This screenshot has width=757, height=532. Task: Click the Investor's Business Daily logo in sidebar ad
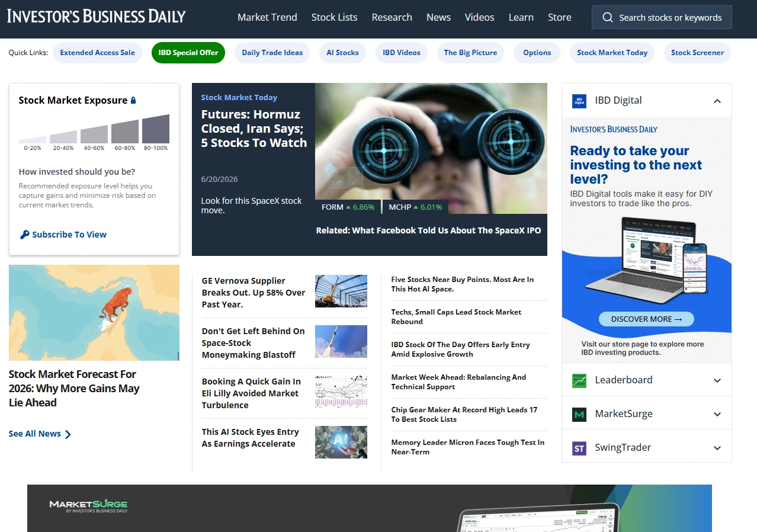(x=614, y=129)
